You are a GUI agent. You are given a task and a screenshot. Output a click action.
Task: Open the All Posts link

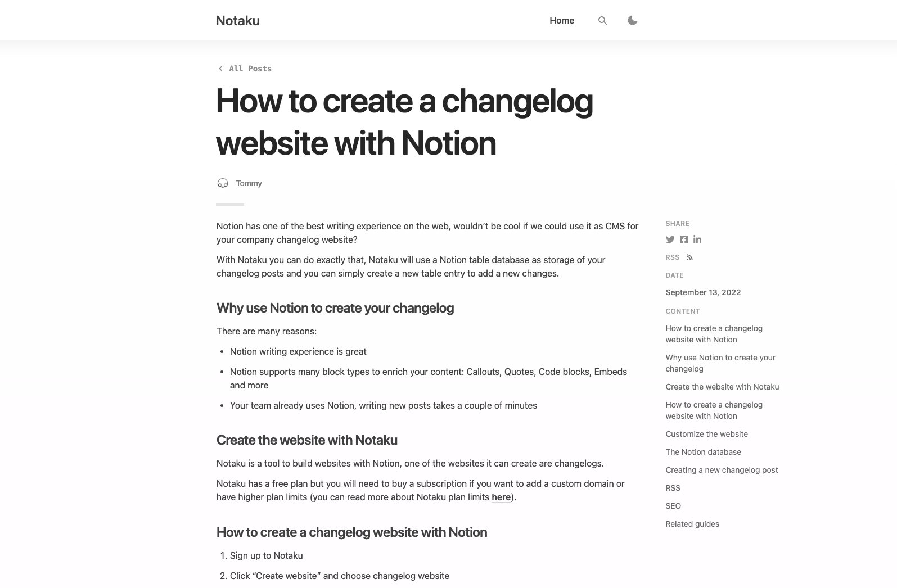pos(250,69)
